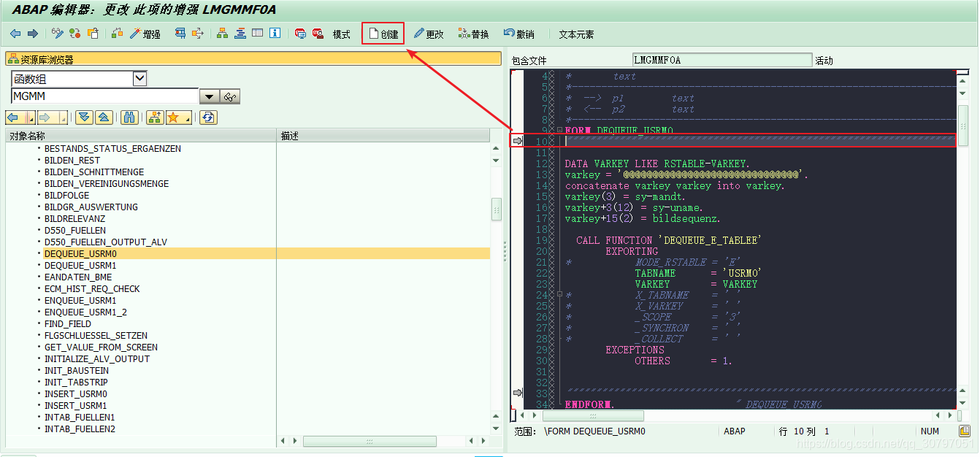The image size is (980, 457).
Task: Click the 对象名称 column header
Action: click(x=141, y=136)
